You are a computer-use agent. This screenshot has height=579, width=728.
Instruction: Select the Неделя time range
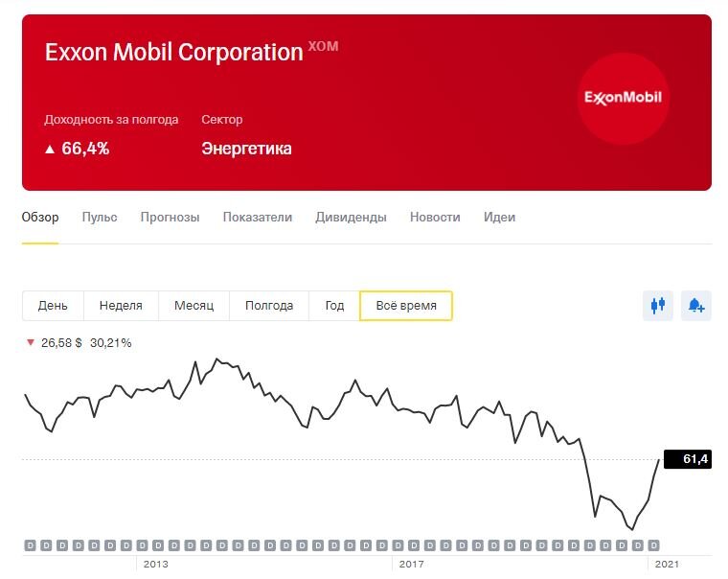[121, 306]
